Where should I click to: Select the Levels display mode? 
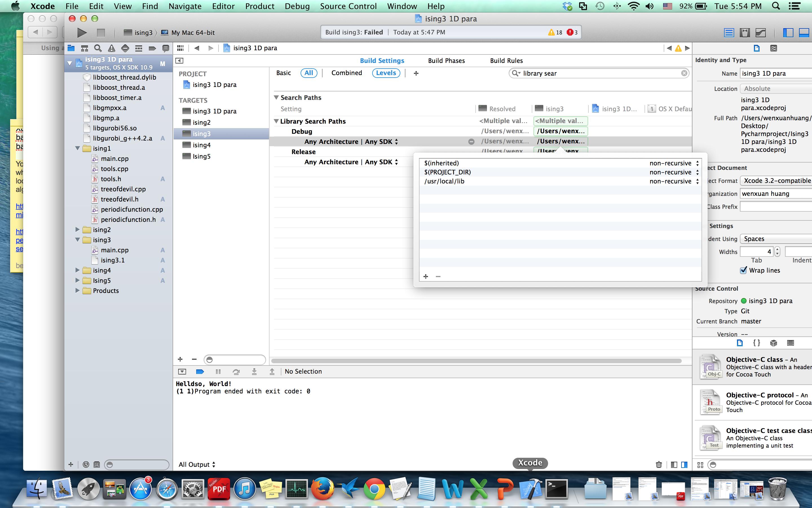click(386, 73)
